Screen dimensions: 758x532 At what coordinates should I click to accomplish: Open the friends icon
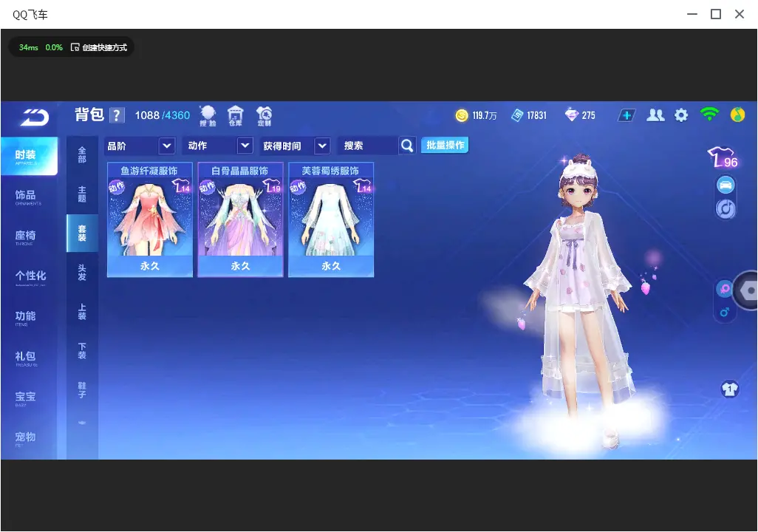pos(655,115)
